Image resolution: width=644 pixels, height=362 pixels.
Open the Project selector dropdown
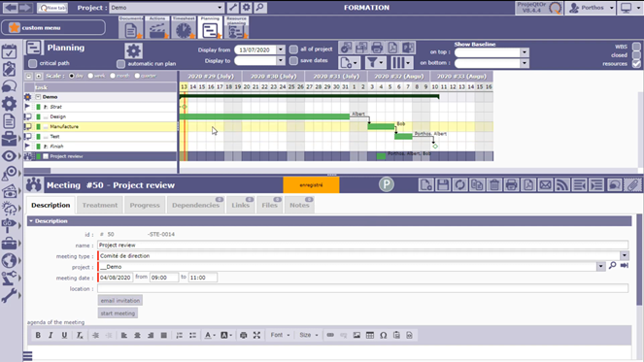tap(220, 8)
